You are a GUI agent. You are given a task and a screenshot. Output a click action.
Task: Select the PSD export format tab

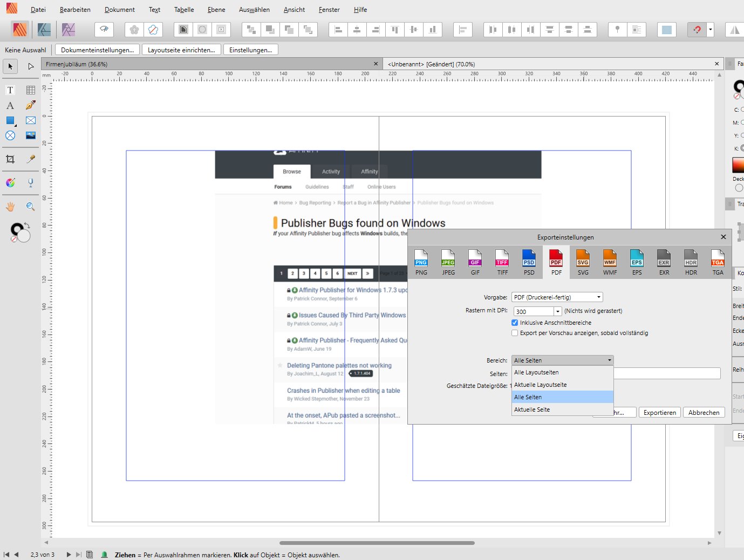[x=529, y=263]
